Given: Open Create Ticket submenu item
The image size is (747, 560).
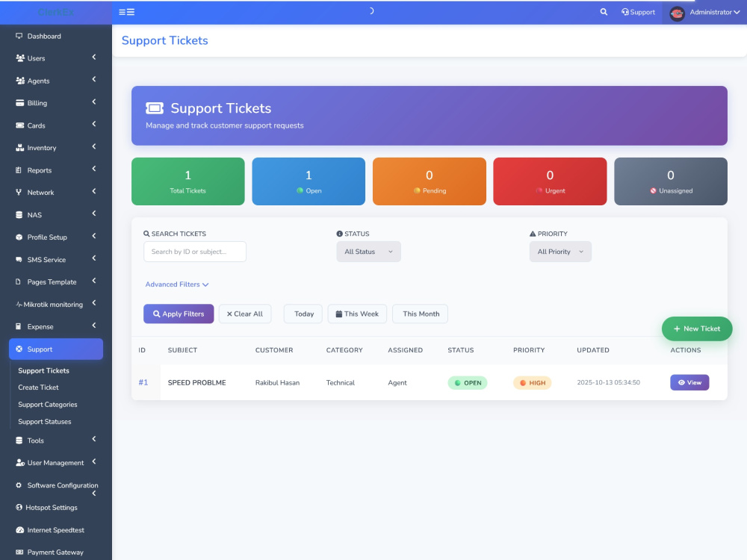Looking at the screenshot, I should (38, 387).
